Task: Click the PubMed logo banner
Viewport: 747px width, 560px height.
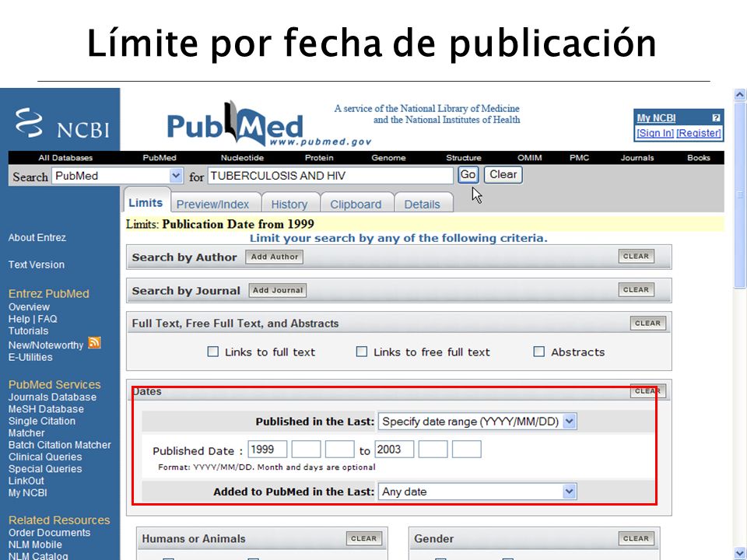Action: (269, 124)
